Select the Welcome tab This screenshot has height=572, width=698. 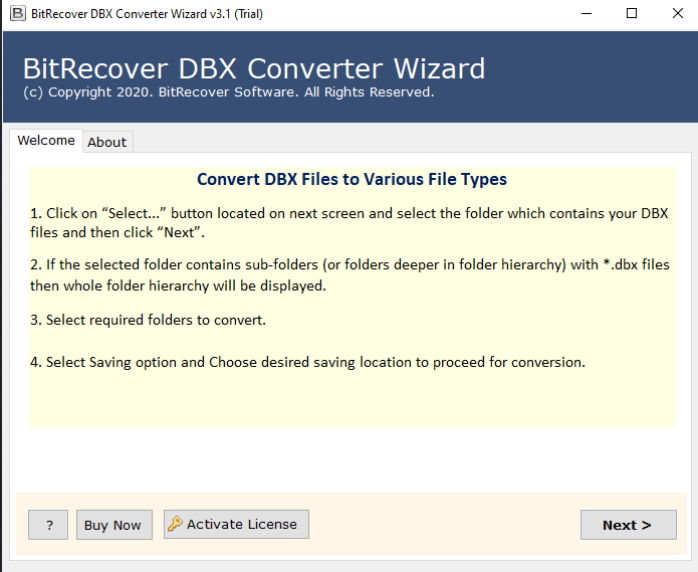coord(46,141)
